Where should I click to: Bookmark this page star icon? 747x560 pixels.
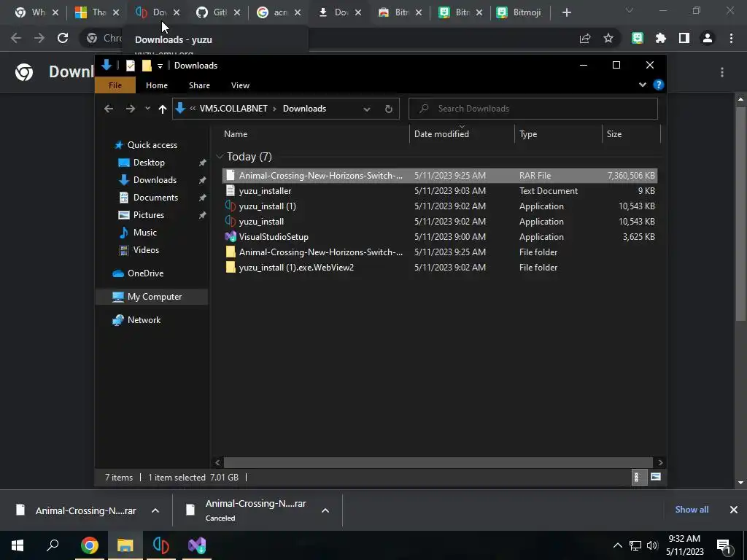click(608, 38)
